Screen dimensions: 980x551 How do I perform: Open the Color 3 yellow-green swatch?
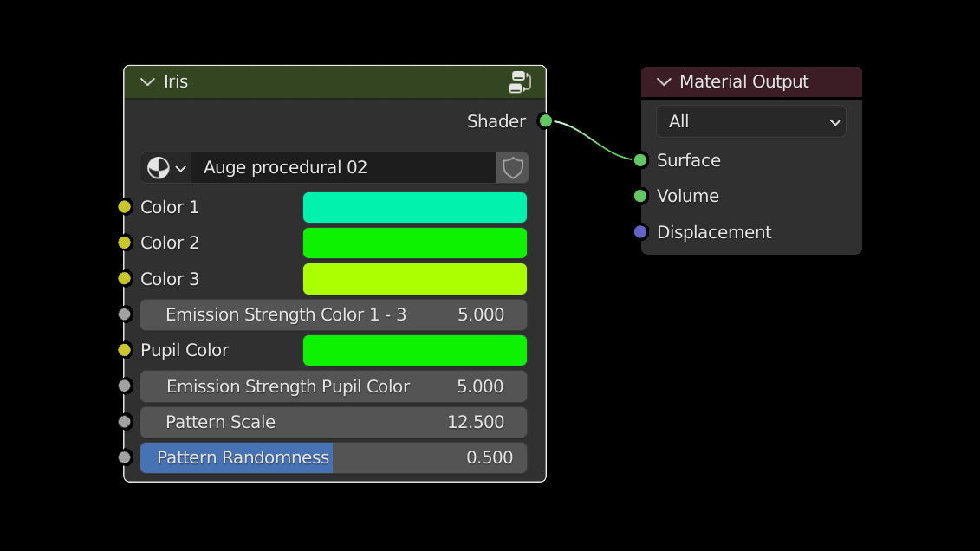(414, 279)
